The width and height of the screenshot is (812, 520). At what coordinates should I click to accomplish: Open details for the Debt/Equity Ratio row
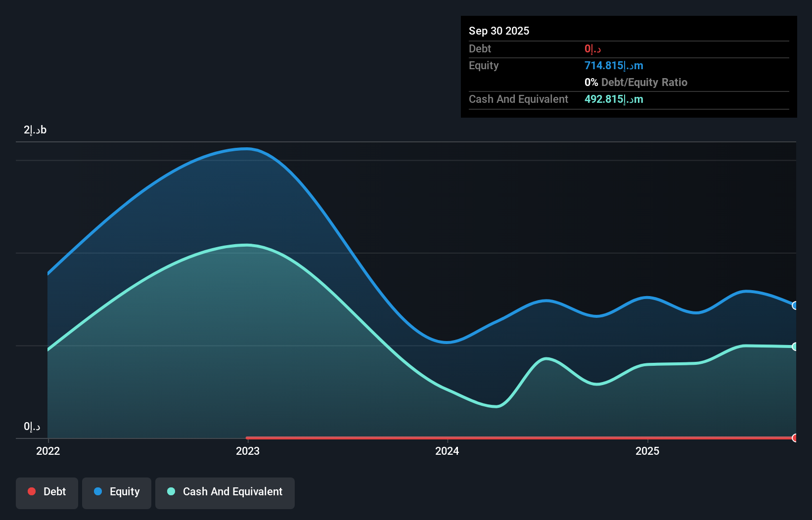(x=635, y=82)
